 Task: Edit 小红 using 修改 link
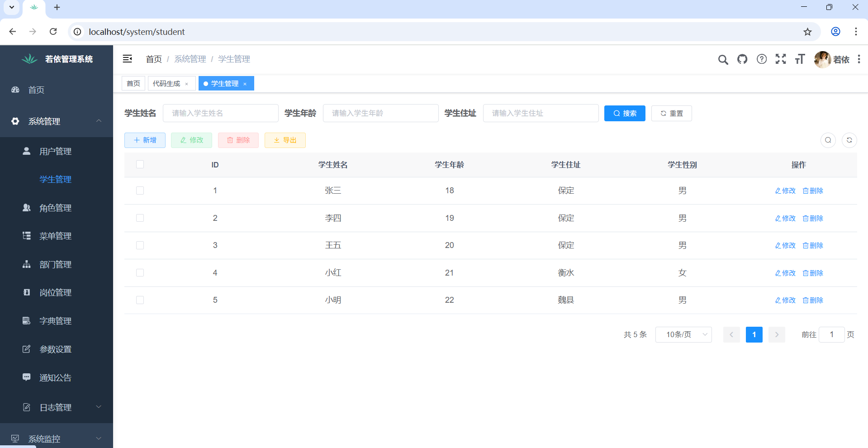point(785,273)
